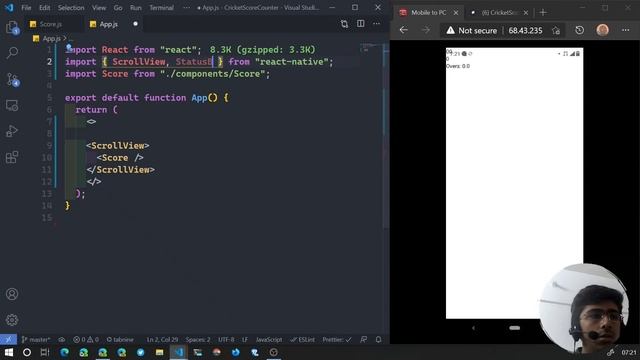640x360 pixels.
Task: Open the Run menu
Action: tap(136, 8)
